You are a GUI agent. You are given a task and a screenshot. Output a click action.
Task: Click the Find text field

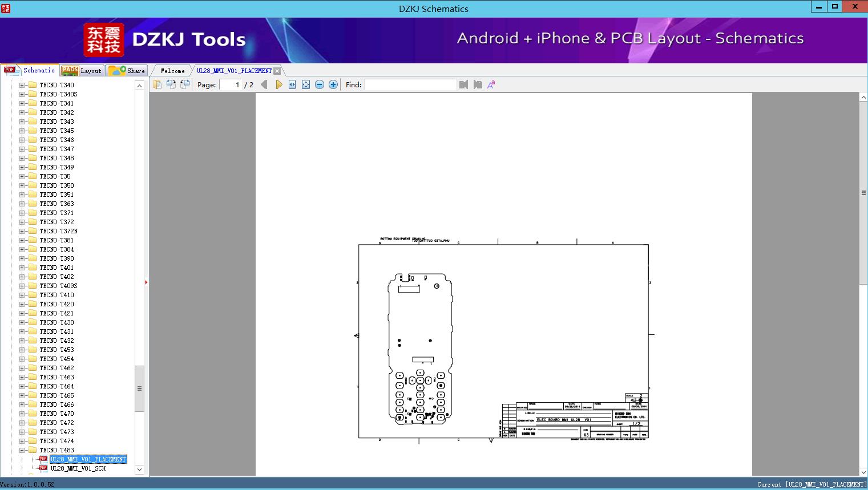click(410, 84)
